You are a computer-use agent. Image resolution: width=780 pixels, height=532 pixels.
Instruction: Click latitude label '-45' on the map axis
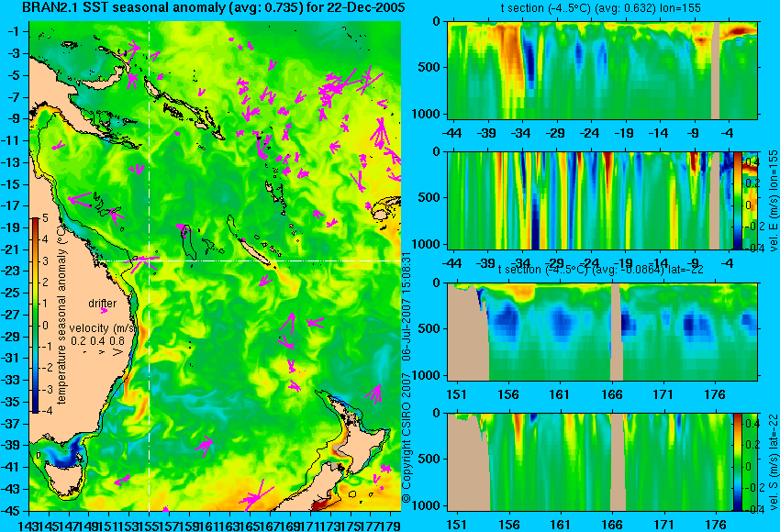(12, 511)
